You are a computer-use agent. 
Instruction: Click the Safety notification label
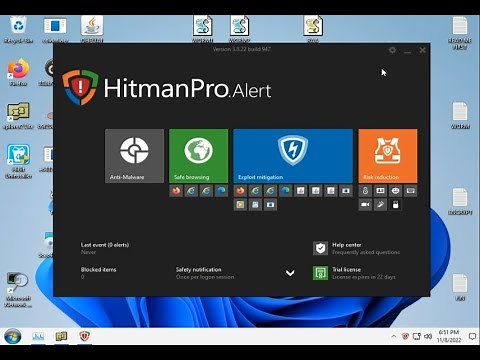198,269
